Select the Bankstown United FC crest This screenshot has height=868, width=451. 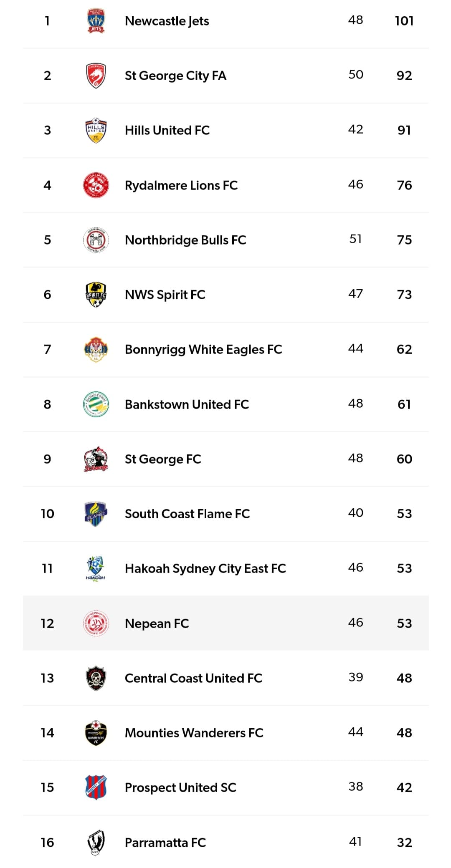click(96, 404)
